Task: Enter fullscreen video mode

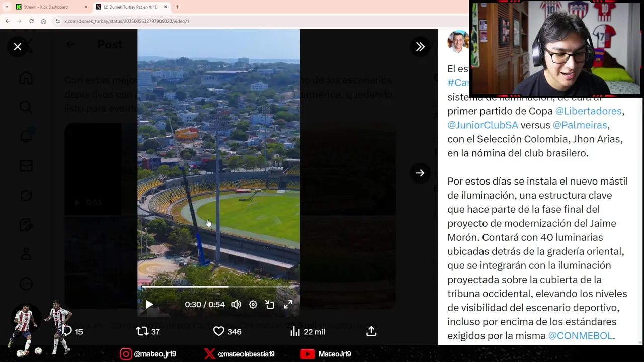Action: (288, 304)
